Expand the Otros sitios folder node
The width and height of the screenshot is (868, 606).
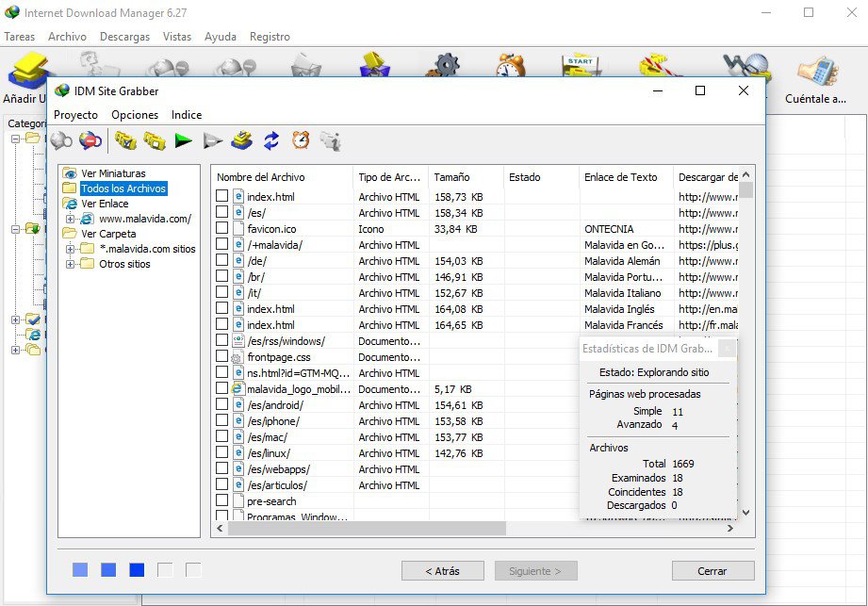71,264
